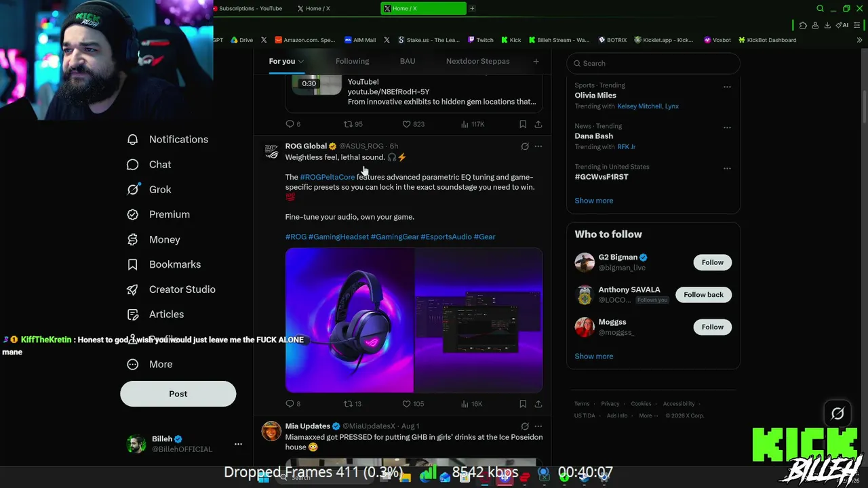The height and width of the screenshot is (488, 868).
Task: Show more Who to follow suggestions
Action: click(x=594, y=357)
